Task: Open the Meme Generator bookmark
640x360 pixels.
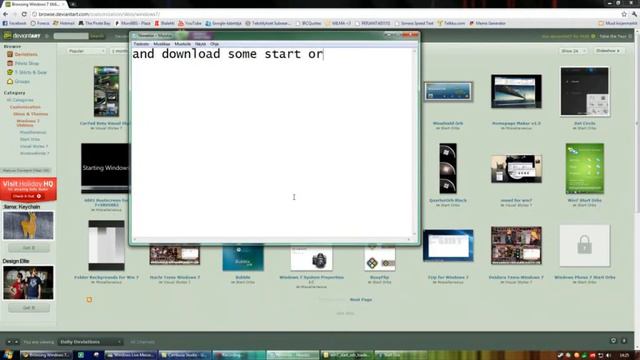Action: pos(488,23)
